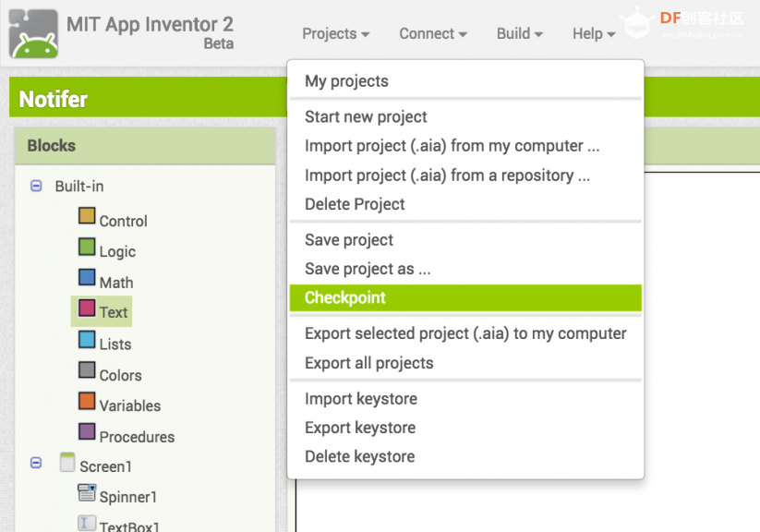Select the TextBox1 label in tree
This screenshot has height=532, width=760.
129,526
